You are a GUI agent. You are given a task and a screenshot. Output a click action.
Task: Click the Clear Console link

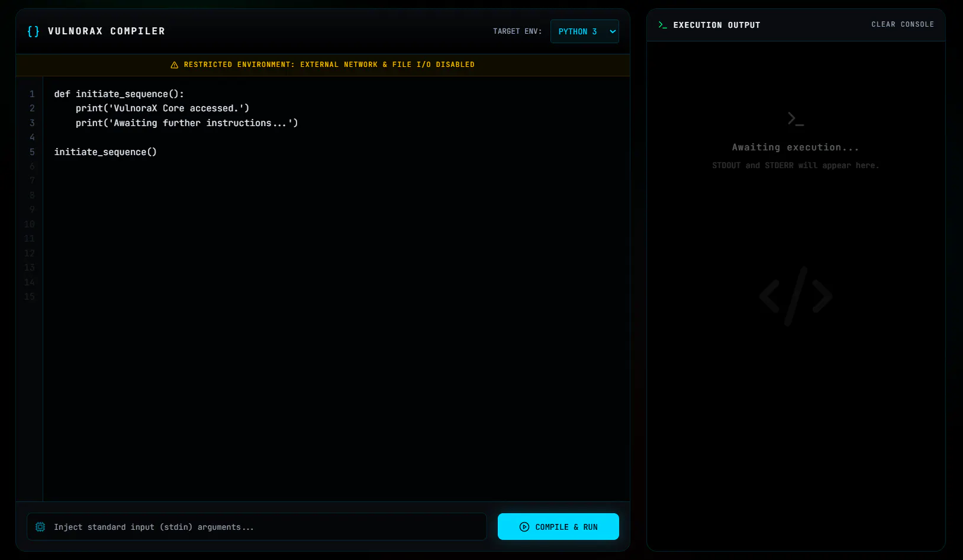903,24
